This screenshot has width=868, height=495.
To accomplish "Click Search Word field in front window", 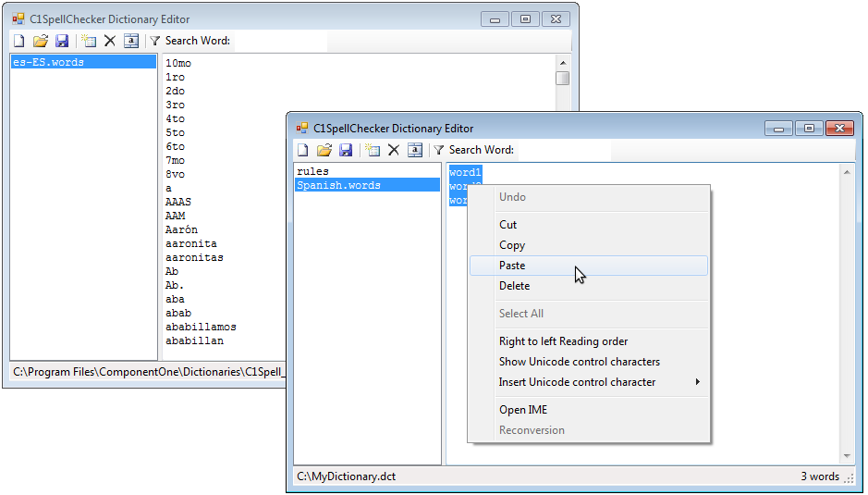I will pos(565,150).
